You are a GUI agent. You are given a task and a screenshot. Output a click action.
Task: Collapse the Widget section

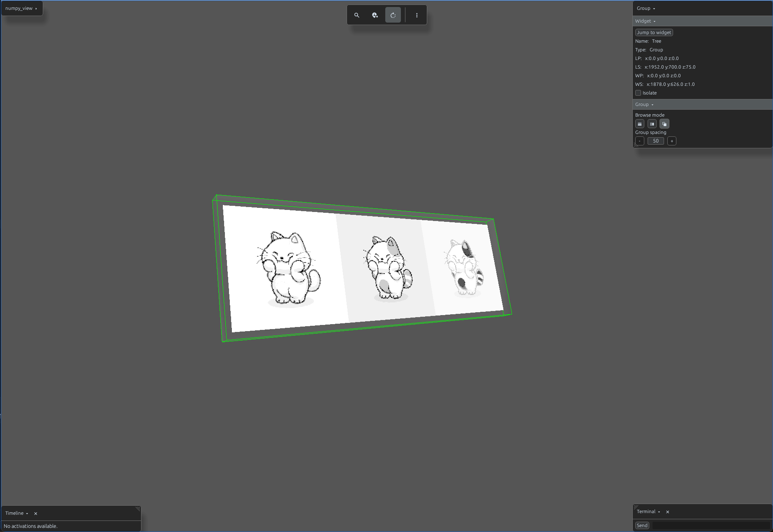pyautogui.click(x=645, y=21)
